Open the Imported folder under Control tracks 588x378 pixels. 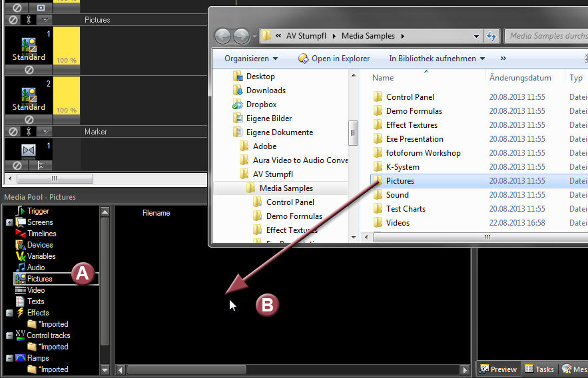click(54, 347)
